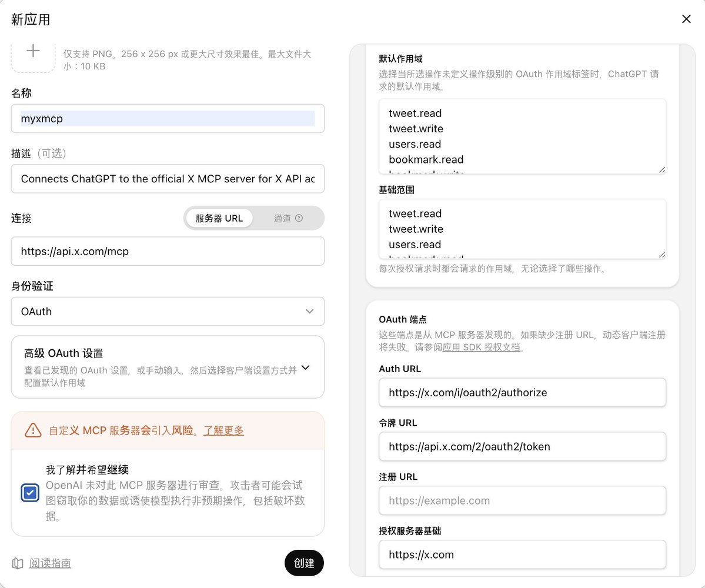Click the plus icon to upload app image
This screenshot has height=588, width=705.
(33, 51)
